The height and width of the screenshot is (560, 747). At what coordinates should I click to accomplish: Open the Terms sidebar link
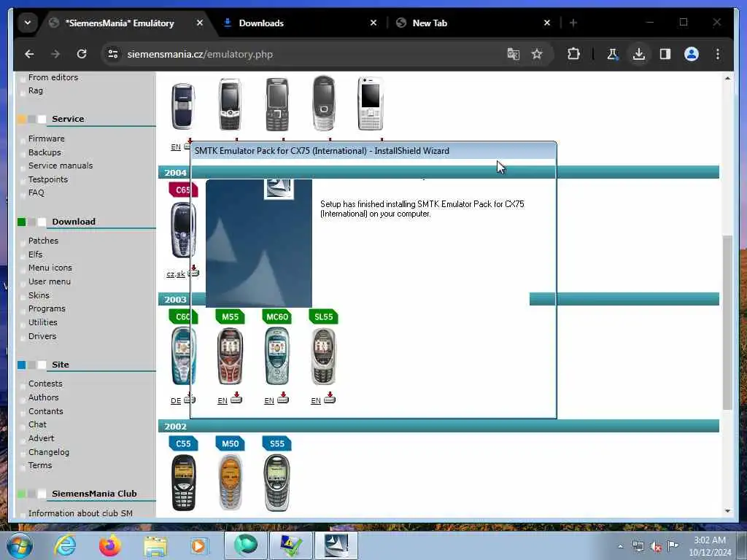click(x=40, y=466)
